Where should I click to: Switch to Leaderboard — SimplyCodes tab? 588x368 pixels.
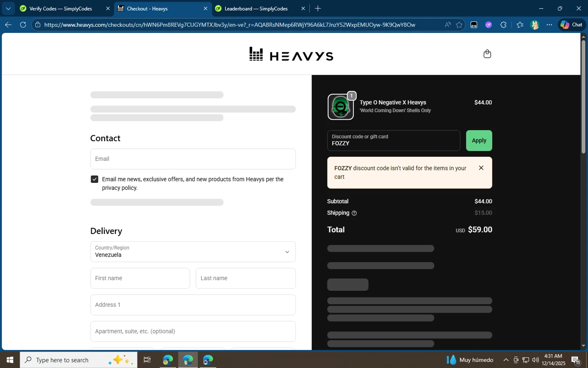pos(256,9)
